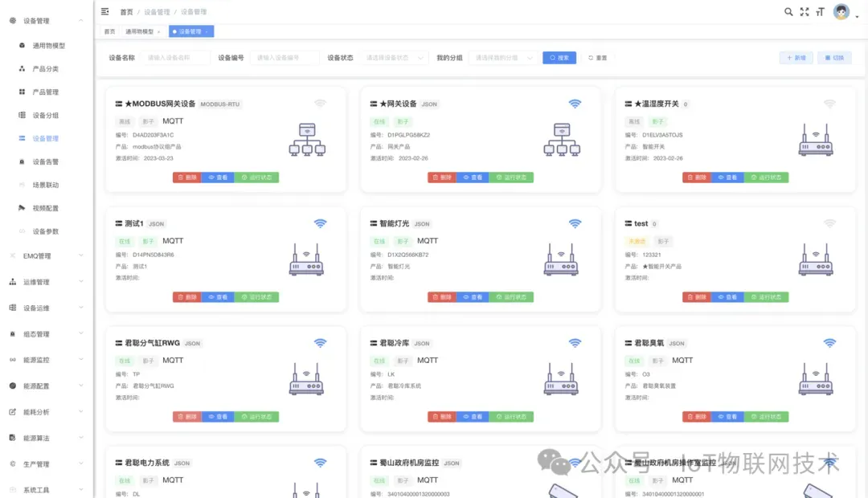Image resolution: width=868 pixels, height=498 pixels.
Task: Click the 切换 view button
Action: tap(834, 58)
